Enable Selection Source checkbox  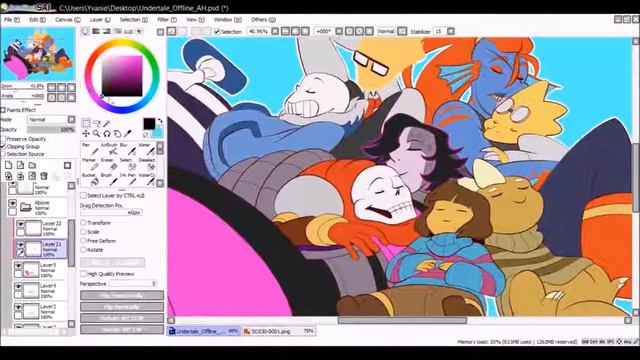click(3, 154)
